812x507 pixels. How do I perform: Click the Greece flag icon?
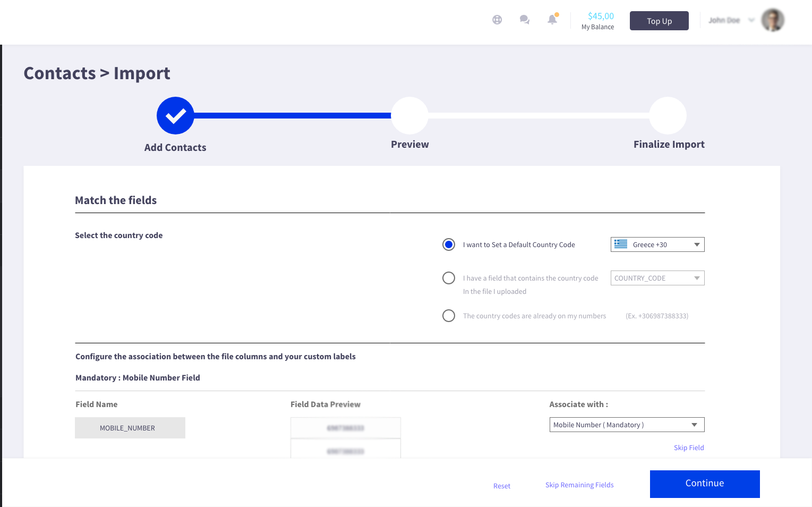[x=621, y=244]
